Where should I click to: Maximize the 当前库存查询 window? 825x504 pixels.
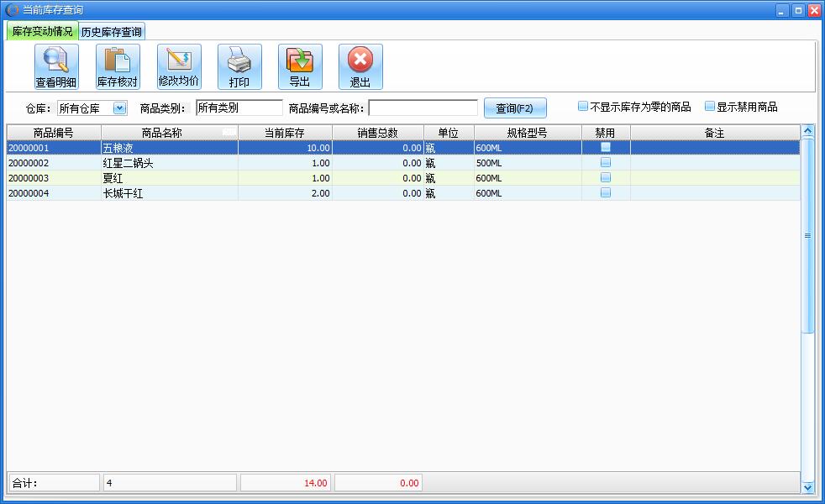tap(798, 10)
